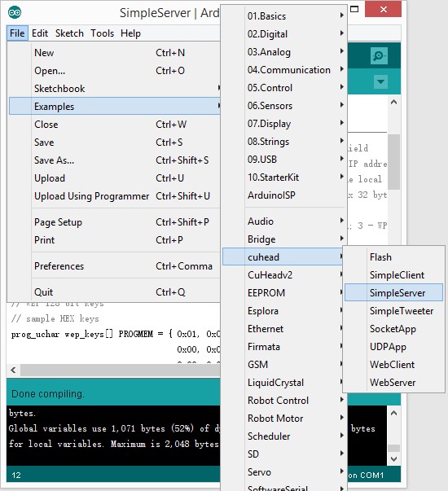Choose Quit in File menu
The height and width of the screenshot is (491, 448).
114,292
